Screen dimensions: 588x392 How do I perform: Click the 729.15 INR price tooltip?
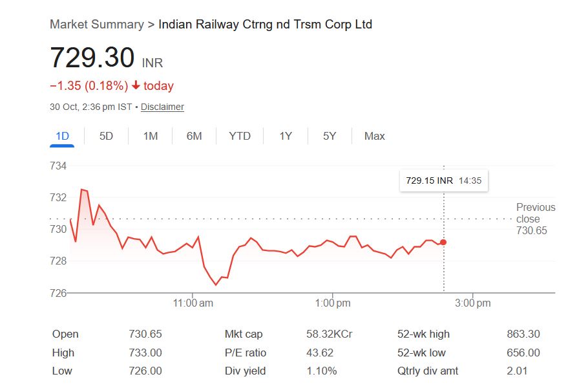point(443,180)
